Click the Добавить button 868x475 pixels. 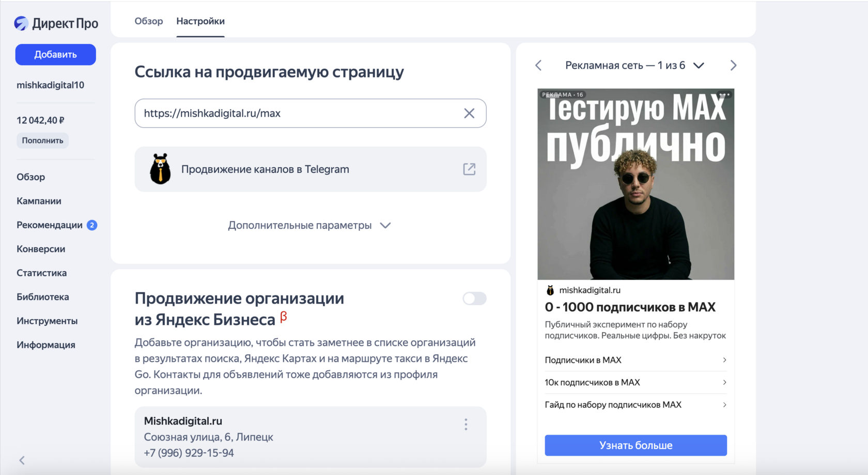pos(56,55)
